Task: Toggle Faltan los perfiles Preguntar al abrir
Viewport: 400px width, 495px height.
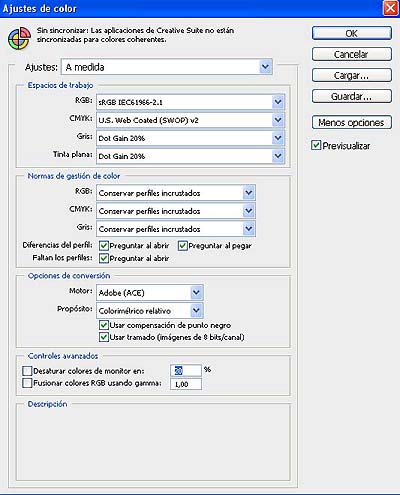Action: pyautogui.click(x=104, y=258)
